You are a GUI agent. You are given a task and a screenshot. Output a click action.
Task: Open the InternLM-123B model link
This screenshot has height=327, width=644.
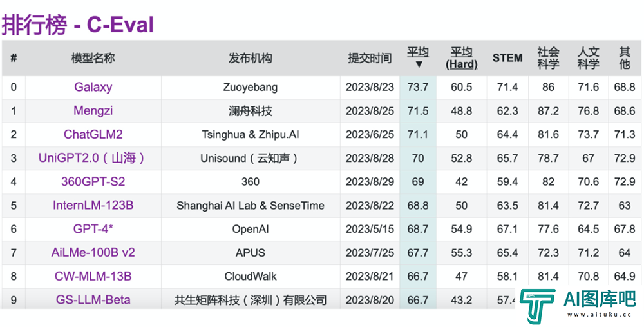93,206
